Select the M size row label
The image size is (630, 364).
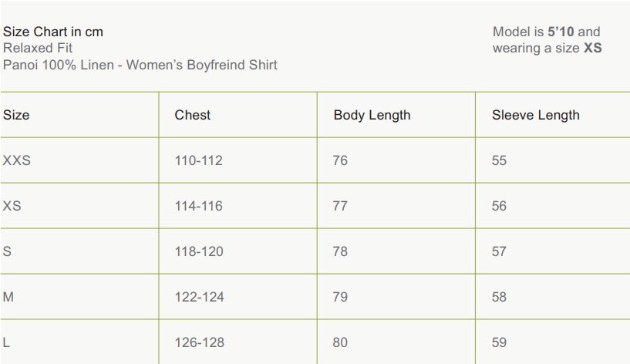(x=8, y=297)
